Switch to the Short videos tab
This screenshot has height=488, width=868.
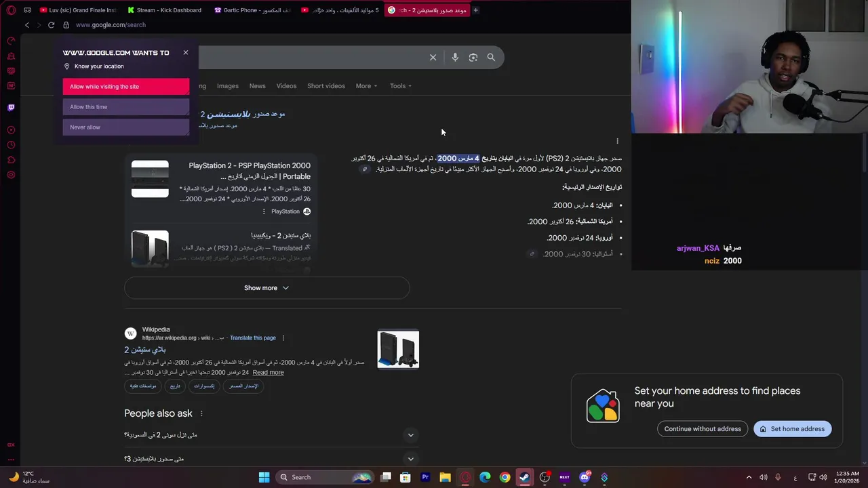(325, 86)
